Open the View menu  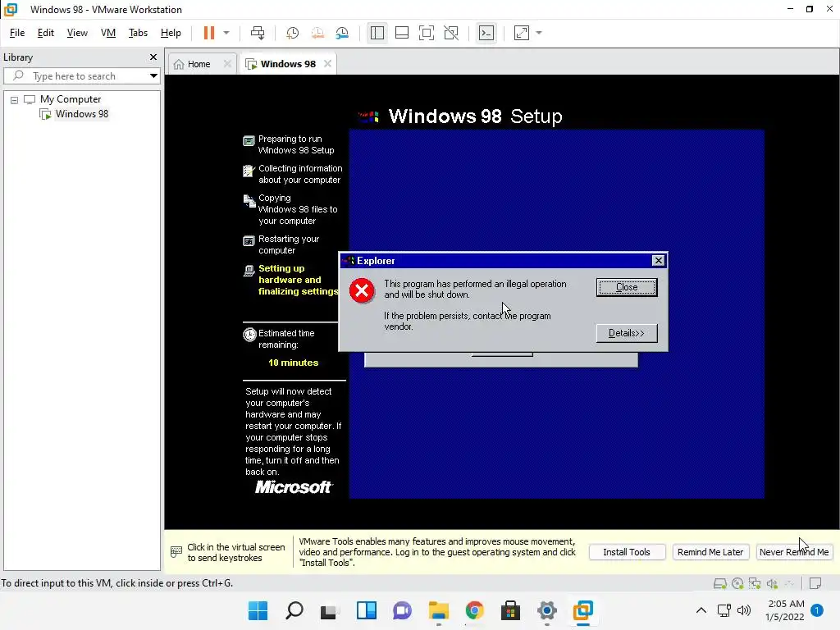pos(77,33)
